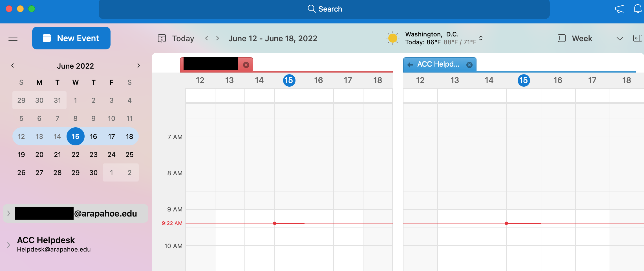The image size is (644, 271).
Task: Show previous month in mini calendar
Action: pos(12,66)
